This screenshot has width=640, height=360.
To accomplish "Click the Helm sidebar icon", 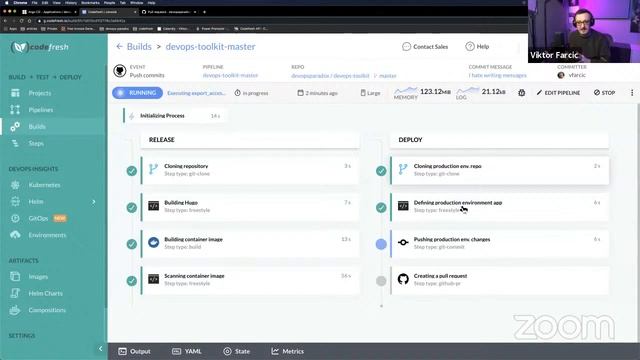I will pyautogui.click(x=15, y=202).
